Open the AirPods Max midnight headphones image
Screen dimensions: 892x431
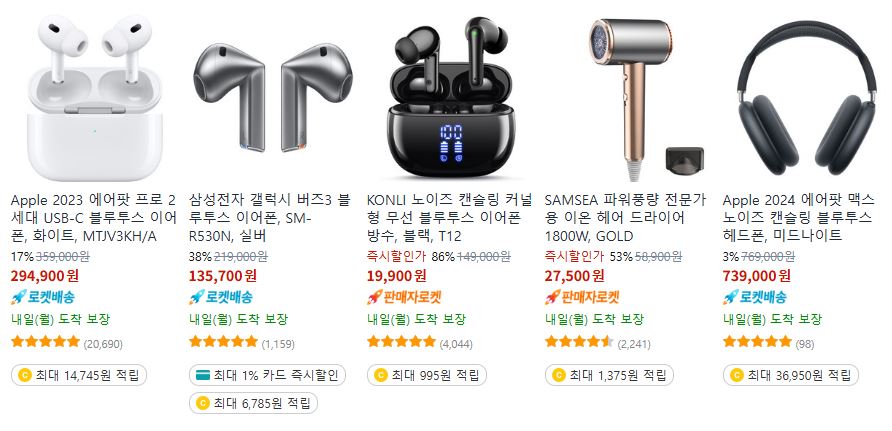807,98
